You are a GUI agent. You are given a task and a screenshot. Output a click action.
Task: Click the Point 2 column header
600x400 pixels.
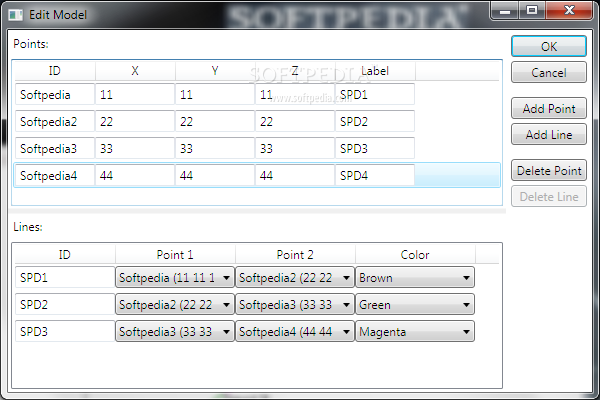pyautogui.click(x=295, y=255)
